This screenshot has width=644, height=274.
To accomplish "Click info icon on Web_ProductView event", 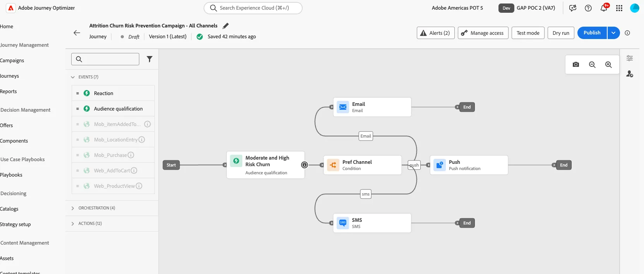I will point(139,186).
